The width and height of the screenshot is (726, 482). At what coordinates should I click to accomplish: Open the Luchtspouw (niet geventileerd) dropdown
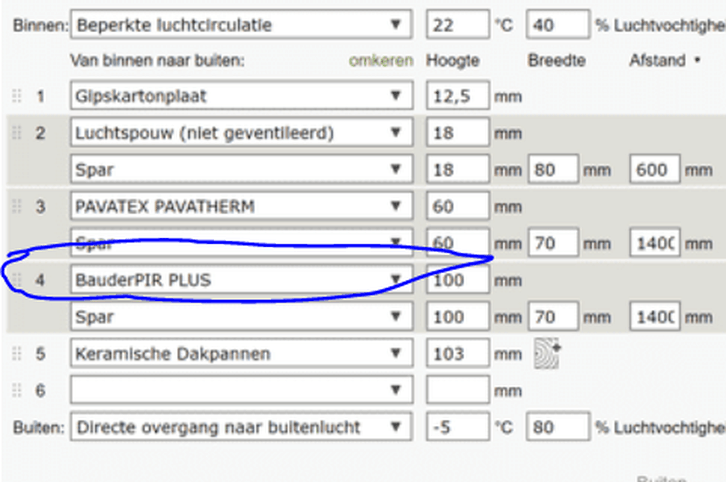click(241, 133)
